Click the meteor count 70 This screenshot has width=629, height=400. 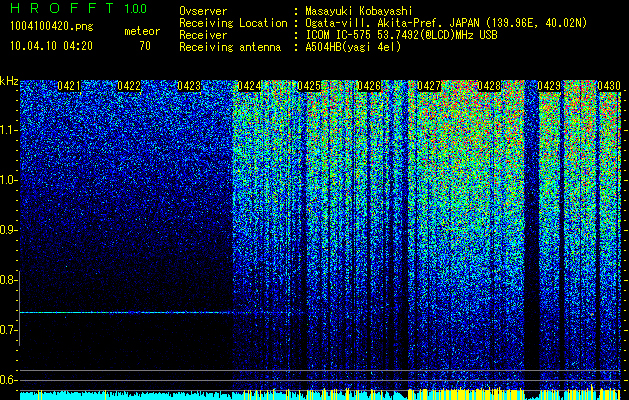pos(145,46)
